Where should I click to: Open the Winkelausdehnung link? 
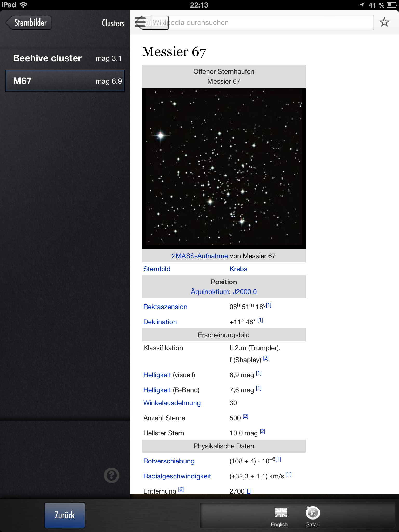point(172,403)
